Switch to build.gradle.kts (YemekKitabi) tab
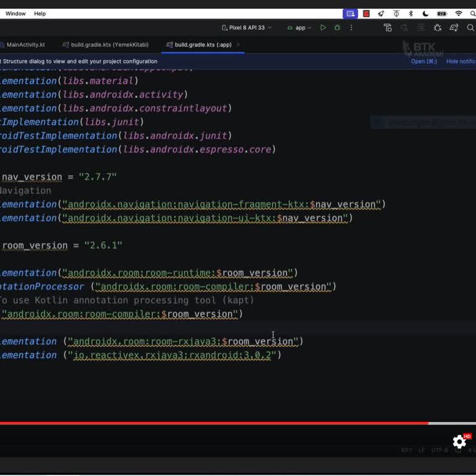 point(105,45)
